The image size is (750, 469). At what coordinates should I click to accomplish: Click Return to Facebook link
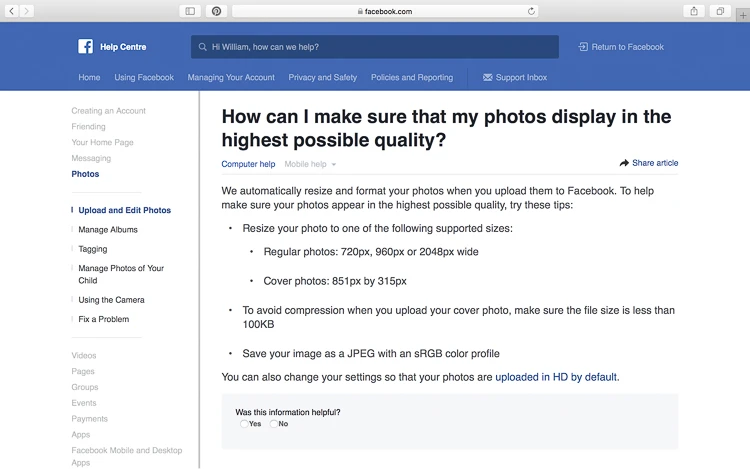628,47
